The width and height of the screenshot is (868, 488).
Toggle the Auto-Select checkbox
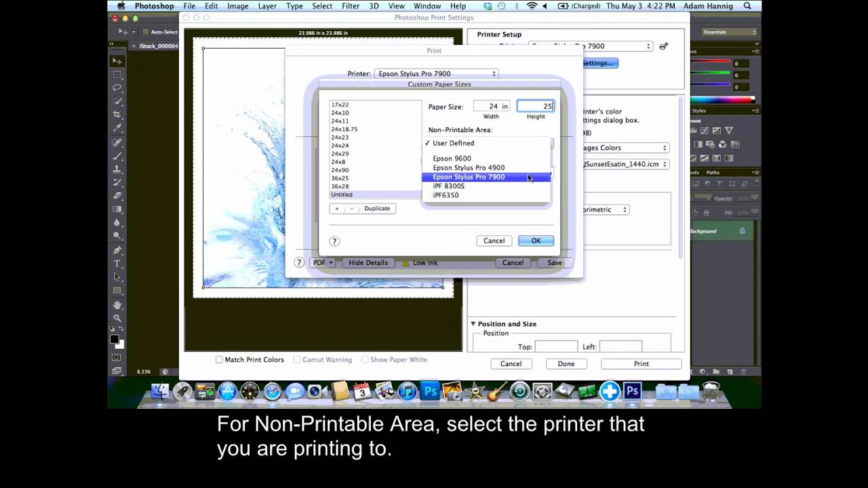click(x=146, y=32)
